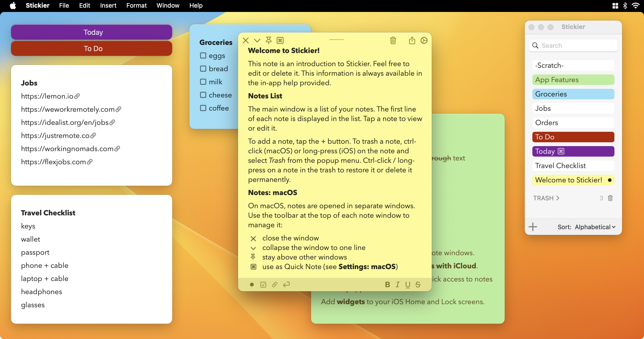Click the Jobs heading in Jobs note

[29, 83]
